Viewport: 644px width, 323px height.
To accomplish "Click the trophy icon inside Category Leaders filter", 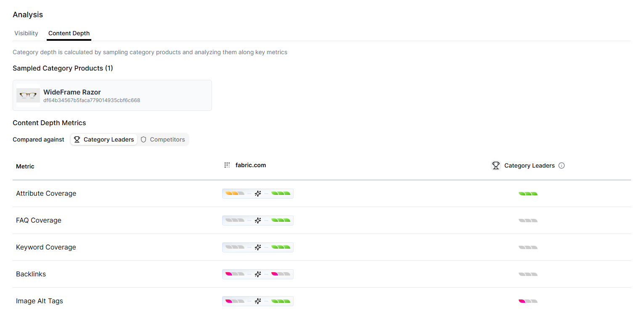I will (x=77, y=139).
